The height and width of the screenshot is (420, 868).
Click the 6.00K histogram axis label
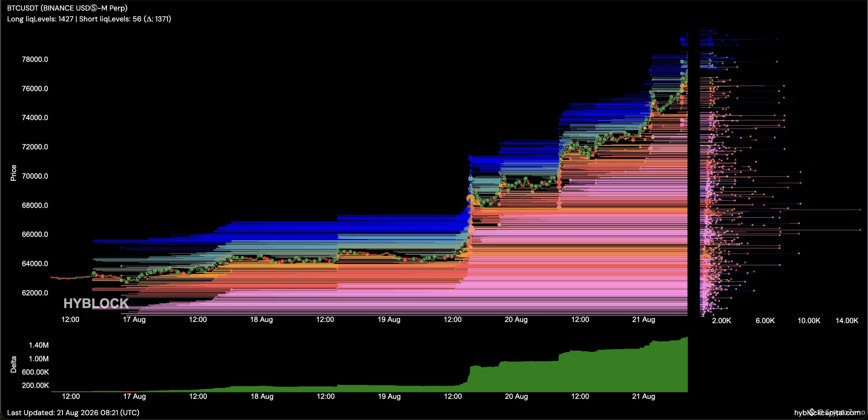[x=765, y=320]
